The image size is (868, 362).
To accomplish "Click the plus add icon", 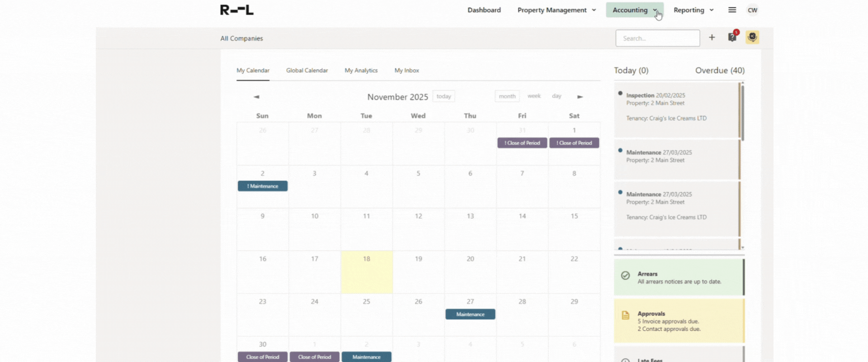I will coord(712,38).
